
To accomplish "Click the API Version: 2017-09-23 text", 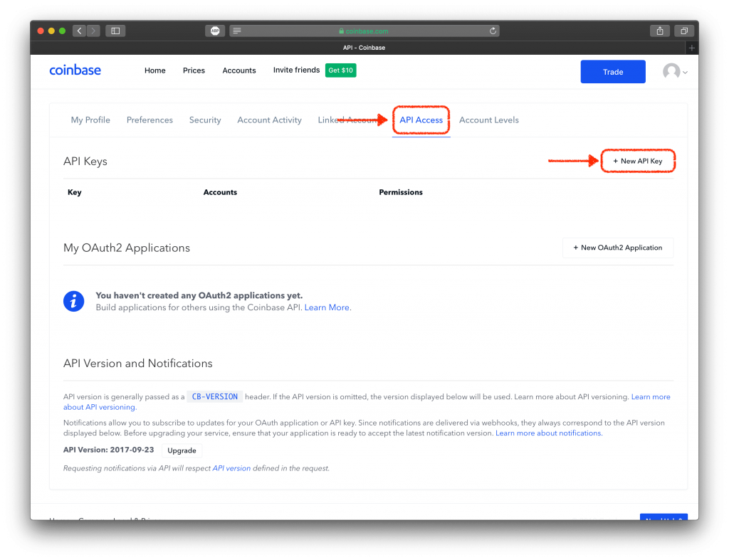I will (109, 450).
